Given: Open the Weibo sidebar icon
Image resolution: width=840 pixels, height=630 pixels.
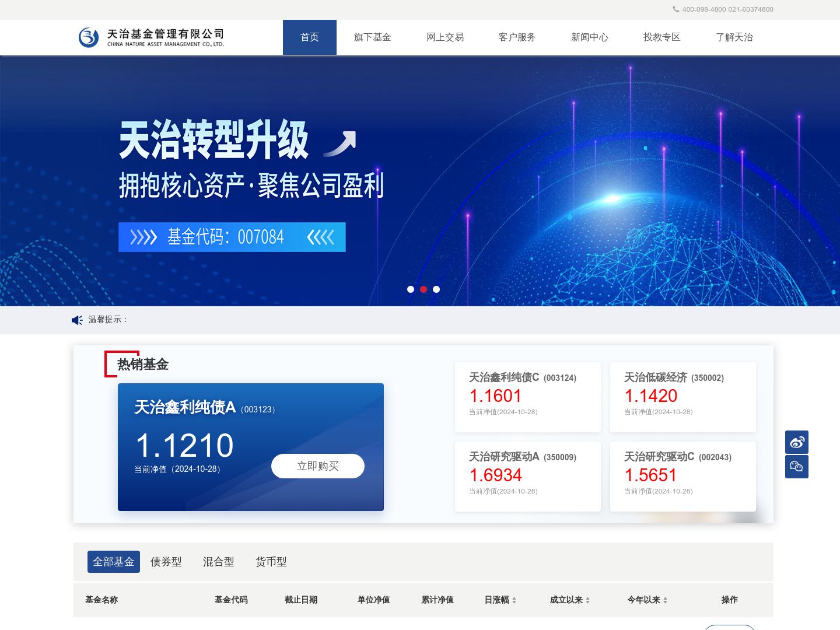Looking at the screenshot, I should [x=797, y=442].
